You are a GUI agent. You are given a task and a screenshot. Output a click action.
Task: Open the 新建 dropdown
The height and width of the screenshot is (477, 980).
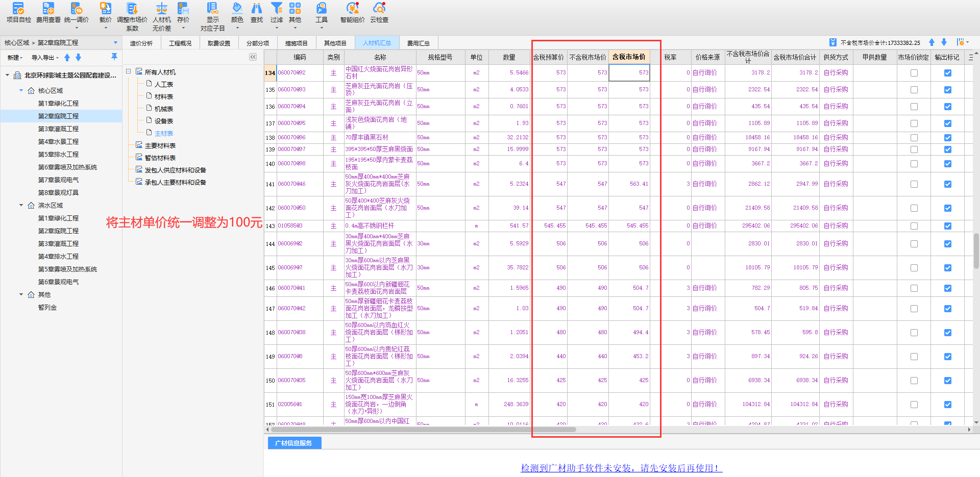(15, 58)
